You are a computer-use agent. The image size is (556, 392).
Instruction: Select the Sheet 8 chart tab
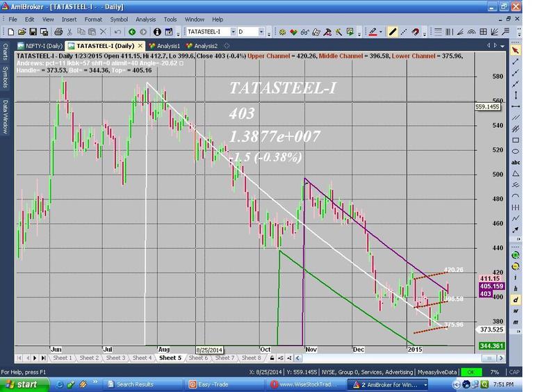click(251, 358)
